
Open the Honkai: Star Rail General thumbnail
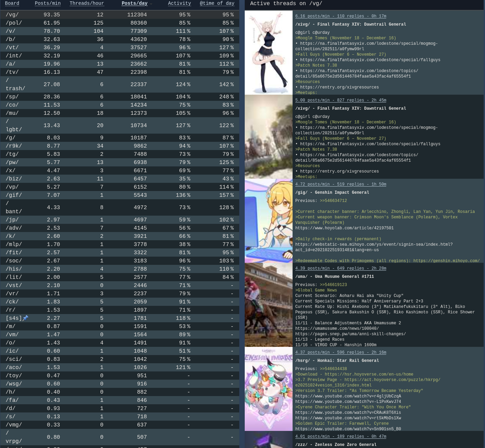coord(269,389)
